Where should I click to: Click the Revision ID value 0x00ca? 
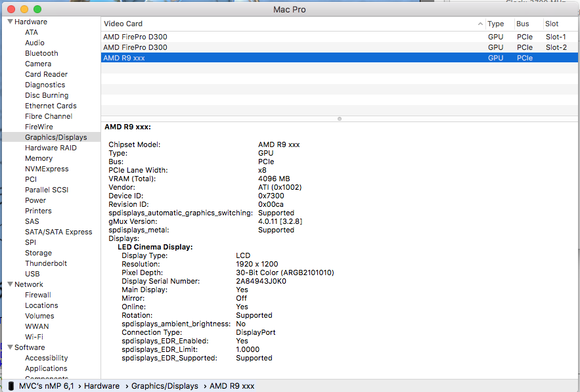click(x=271, y=204)
